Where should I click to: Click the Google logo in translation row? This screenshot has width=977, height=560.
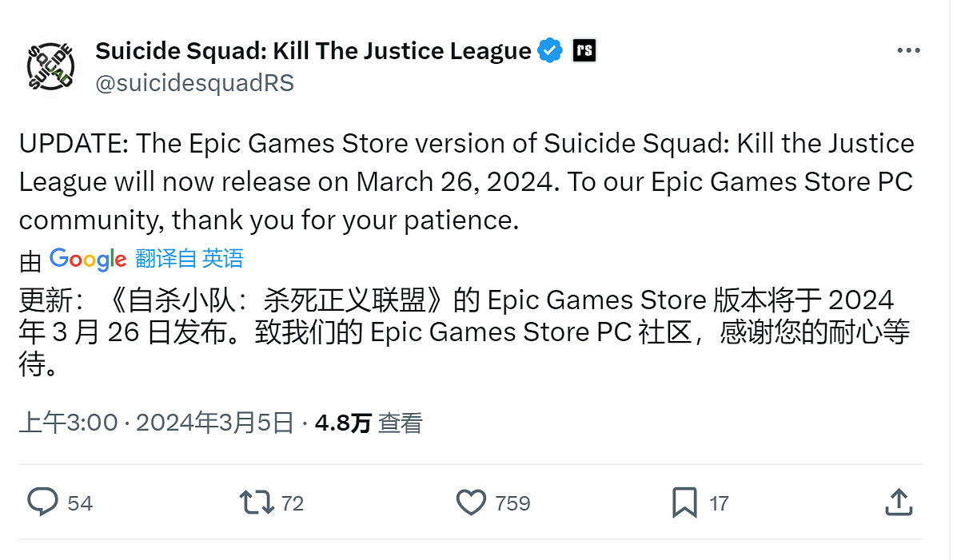tap(88, 259)
